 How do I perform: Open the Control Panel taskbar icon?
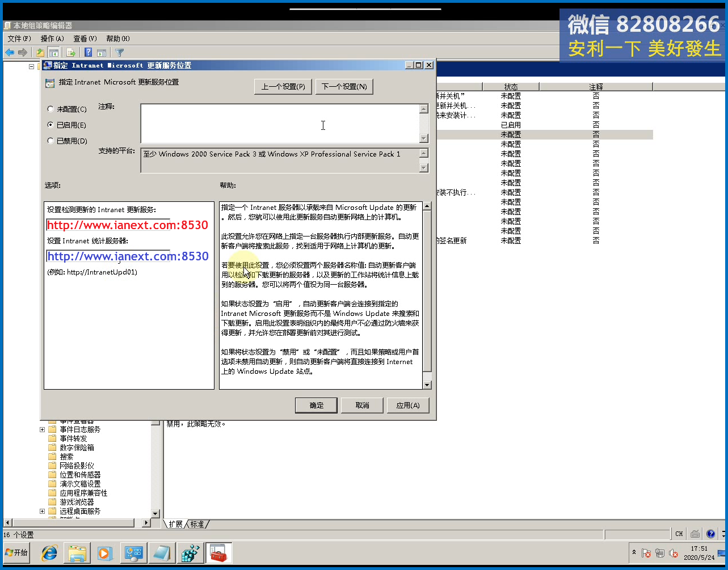click(x=133, y=553)
